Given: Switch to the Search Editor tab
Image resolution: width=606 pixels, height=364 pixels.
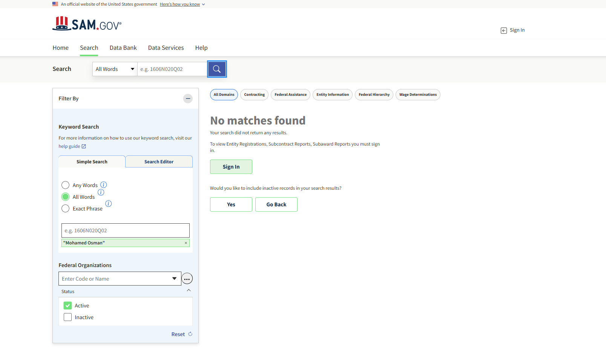Looking at the screenshot, I should (159, 162).
